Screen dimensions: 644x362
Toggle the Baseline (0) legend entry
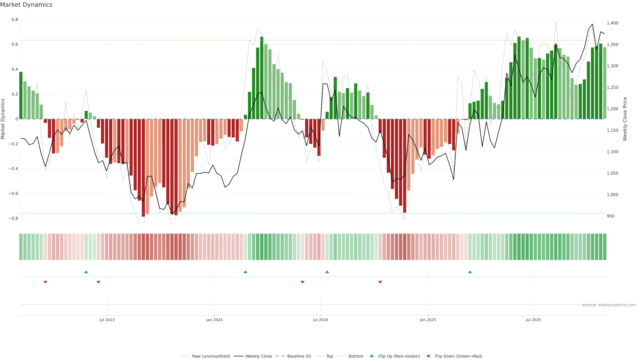point(299,356)
